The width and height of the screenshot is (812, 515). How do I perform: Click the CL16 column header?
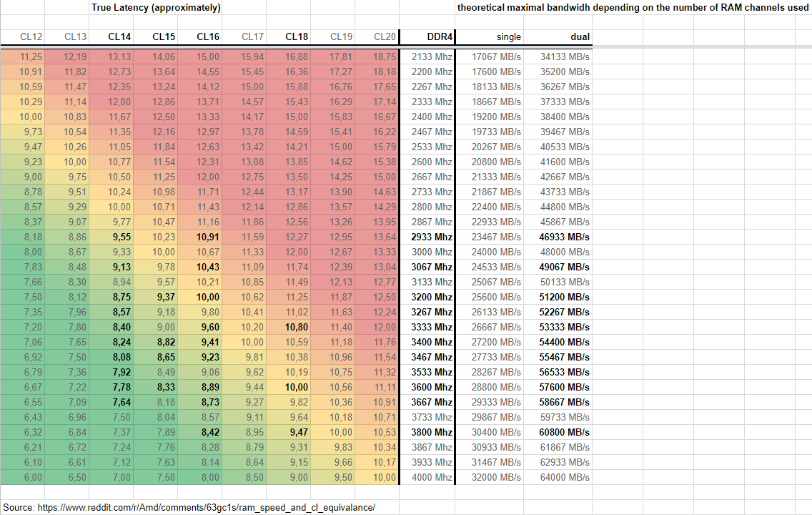tap(200, 36)
